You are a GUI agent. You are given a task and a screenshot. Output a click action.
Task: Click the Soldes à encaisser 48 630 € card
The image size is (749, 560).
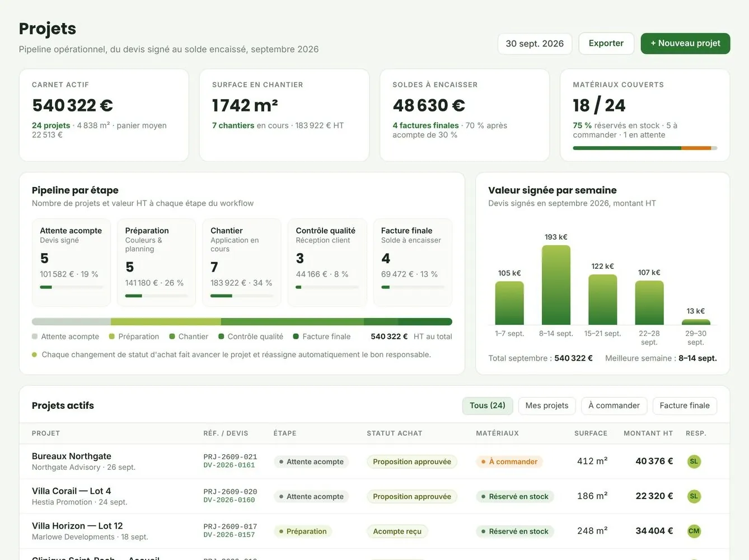465,115
